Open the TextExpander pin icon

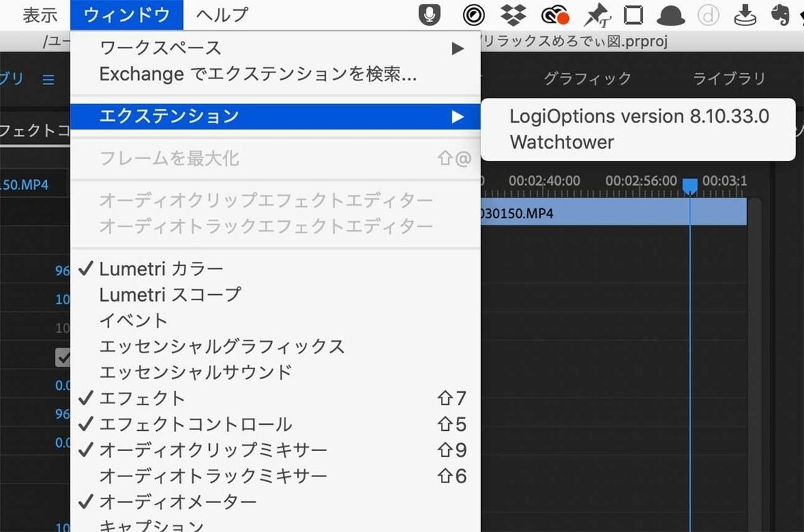(595, 14)
